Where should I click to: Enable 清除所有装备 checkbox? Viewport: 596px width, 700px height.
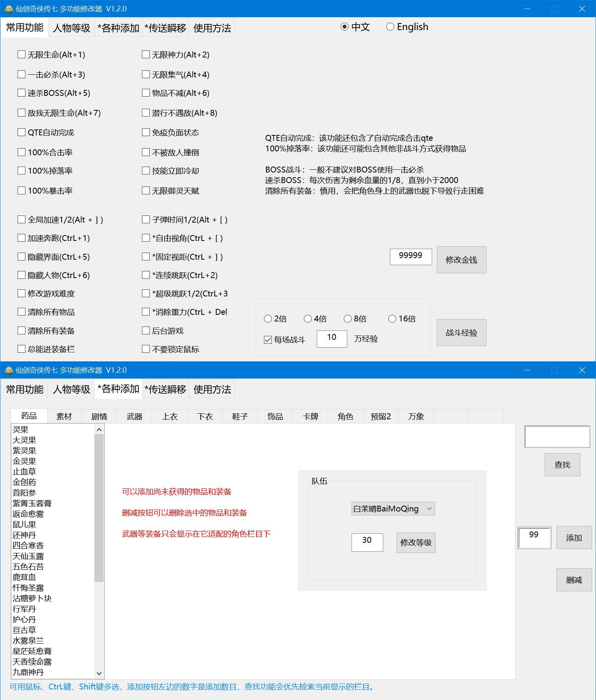(22, 330)
